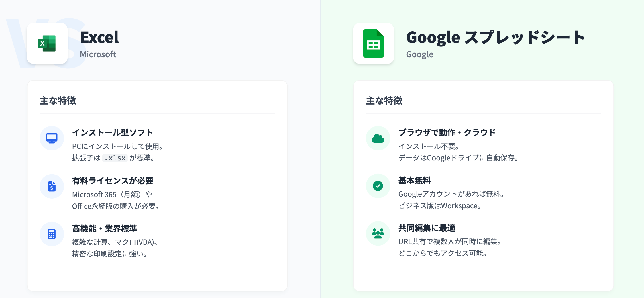Click the .xlsx code label
This screenshot has height=298, width=644.
click(x=115, y=158)
